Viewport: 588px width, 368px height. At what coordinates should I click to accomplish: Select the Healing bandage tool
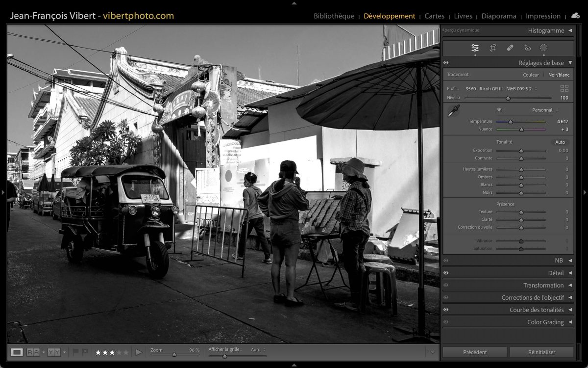[x=510, y=48]
